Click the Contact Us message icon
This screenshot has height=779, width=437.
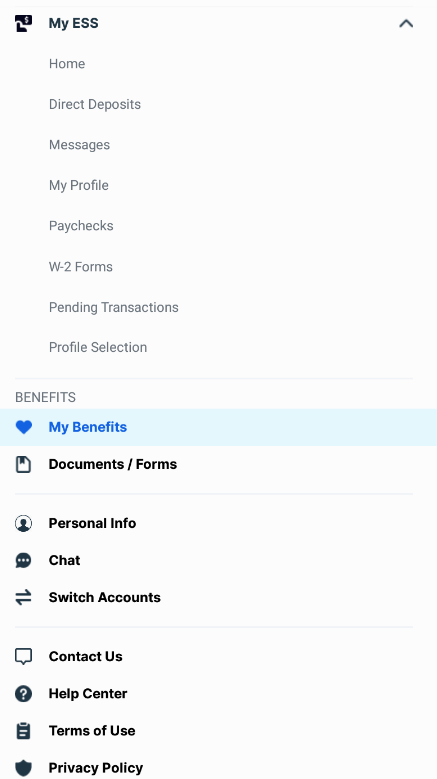23,657
